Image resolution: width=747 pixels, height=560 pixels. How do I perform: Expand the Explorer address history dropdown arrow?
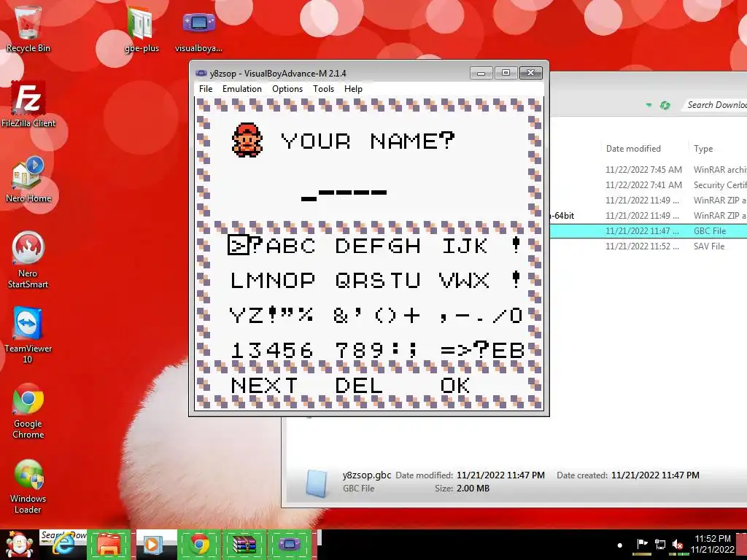[649, 105]
